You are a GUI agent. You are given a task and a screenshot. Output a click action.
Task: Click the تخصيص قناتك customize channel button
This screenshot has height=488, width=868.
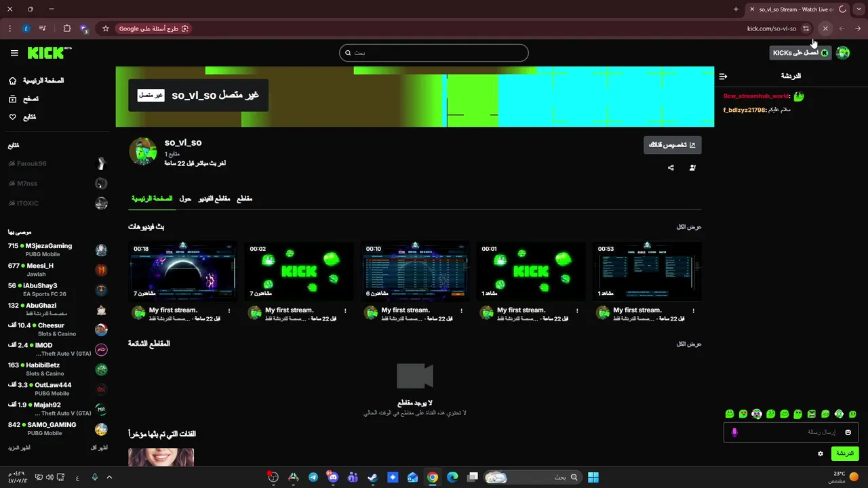(x=673, y=145)
